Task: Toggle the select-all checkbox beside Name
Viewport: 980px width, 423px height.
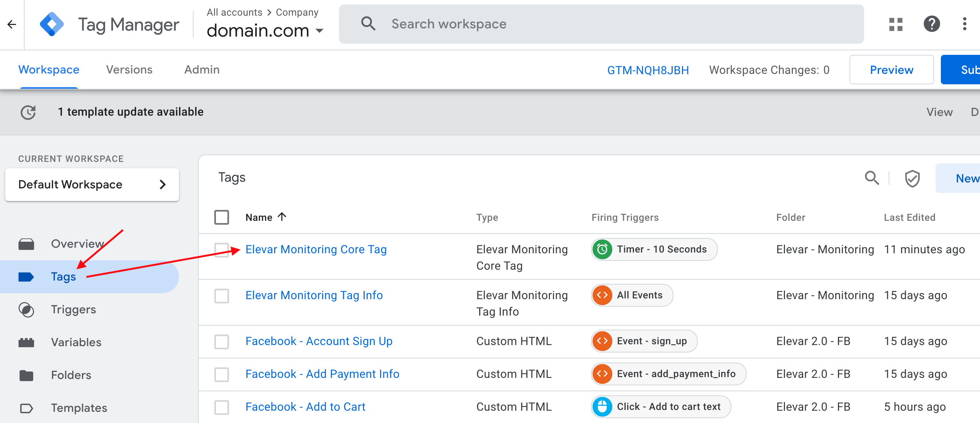Action: pyautogui.click(x=222, y=217)
